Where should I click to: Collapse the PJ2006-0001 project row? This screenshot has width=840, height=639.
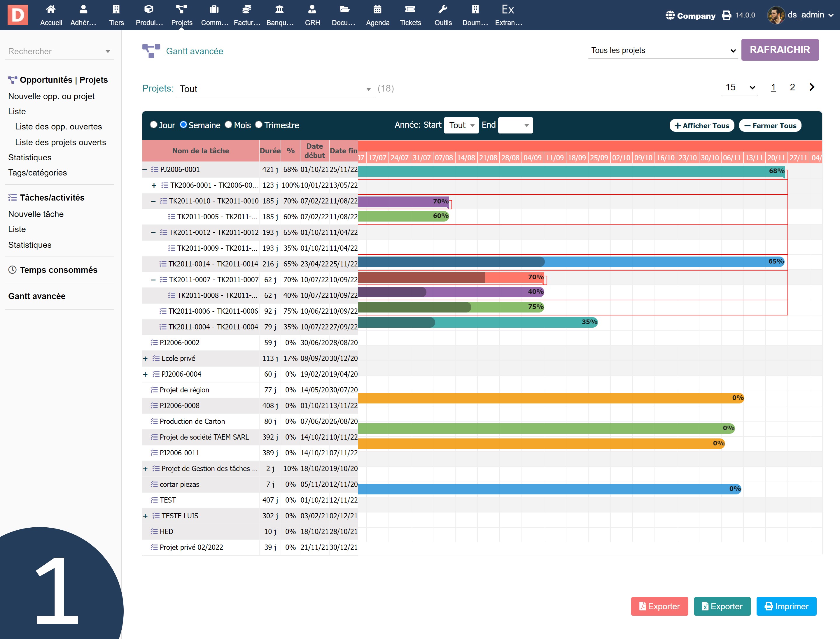pyautogui.click(x=145, y=170)
